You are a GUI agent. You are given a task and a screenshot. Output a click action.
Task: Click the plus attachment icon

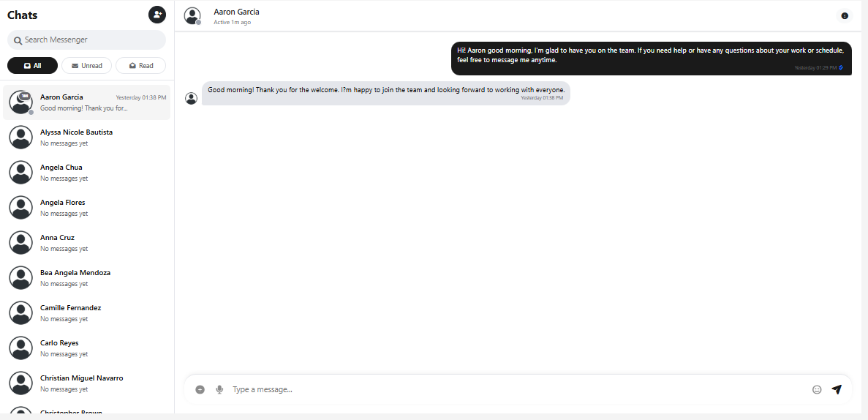(x=200, y=389)
